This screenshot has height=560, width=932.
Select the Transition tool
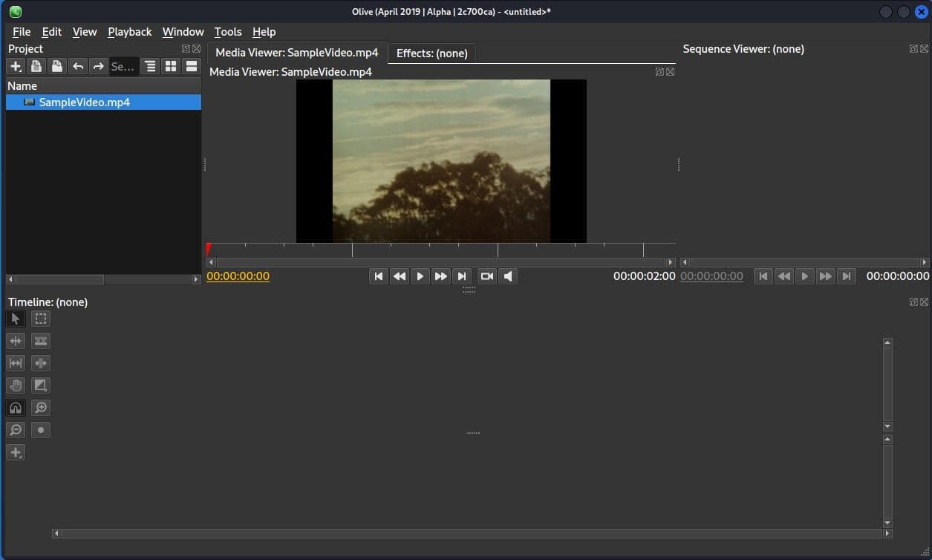[41, 385]
